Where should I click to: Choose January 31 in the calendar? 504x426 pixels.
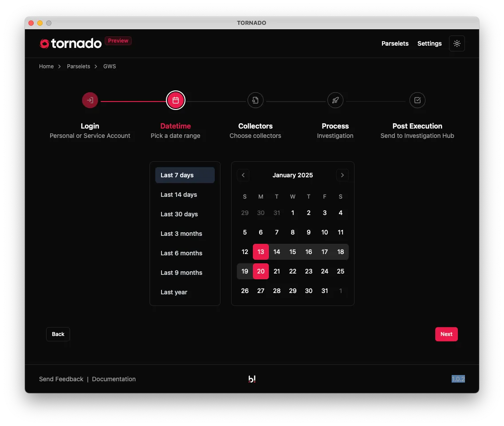point(325,291)
